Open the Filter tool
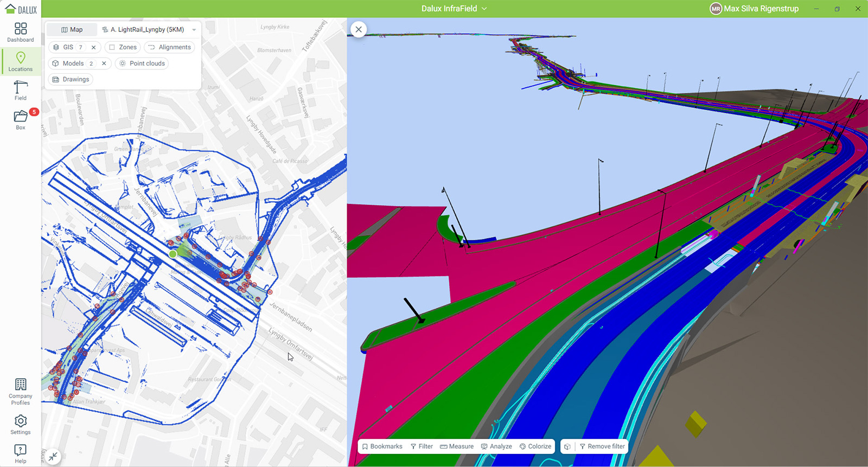This screenshot has height=467, width=868. [422, 446]
